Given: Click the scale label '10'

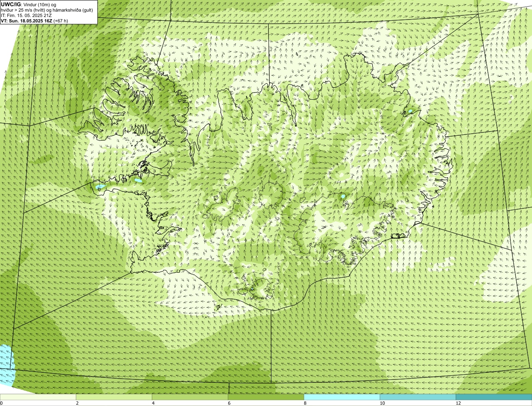Looking at the screenshot, I should tap(382, 403).
